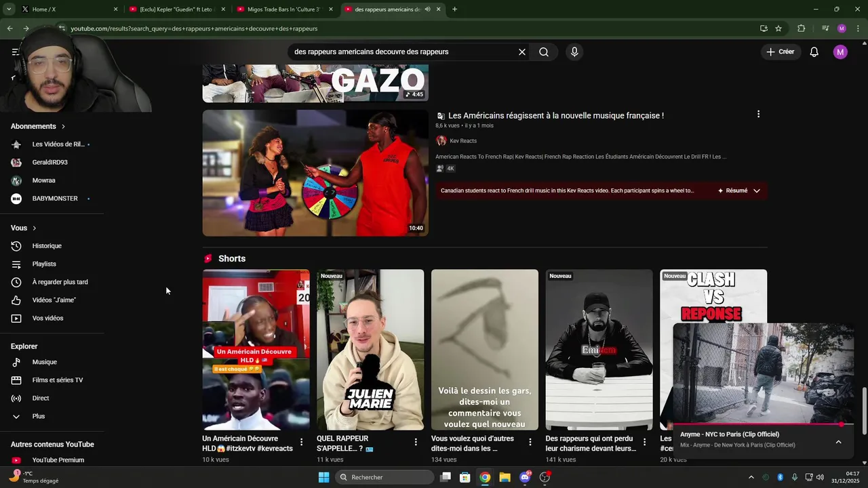Open the weather widget Temps dégagé

click(35, 477)
